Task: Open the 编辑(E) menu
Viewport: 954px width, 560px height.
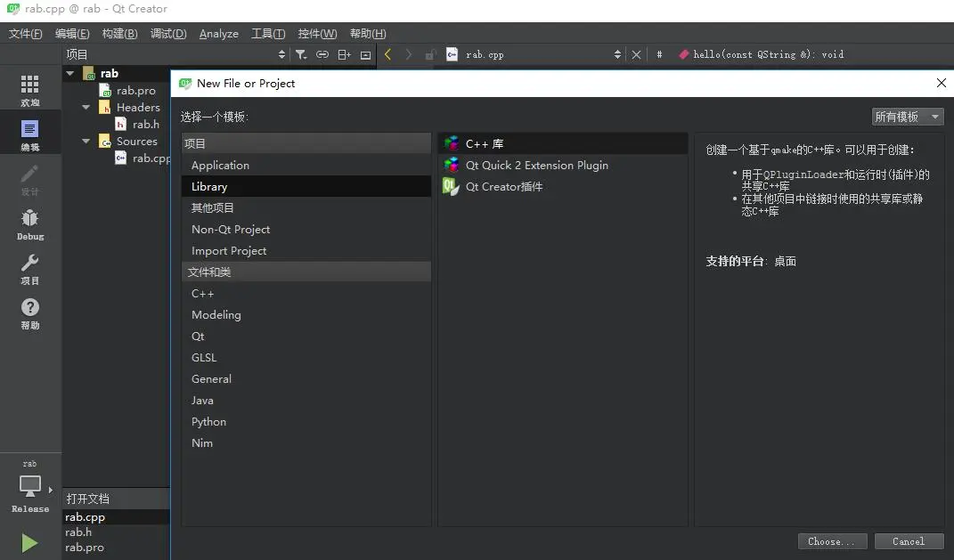Action: [x=72, y=34]
